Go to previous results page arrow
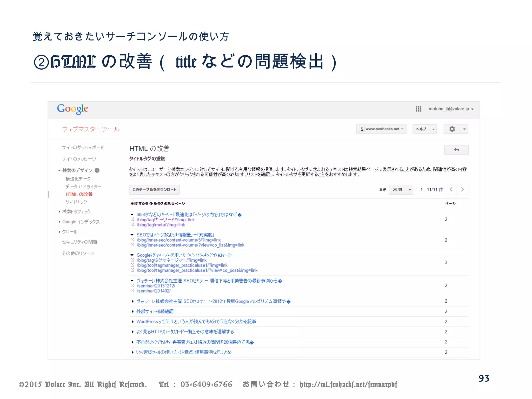 pyautogui.click(x=451, y=189)
